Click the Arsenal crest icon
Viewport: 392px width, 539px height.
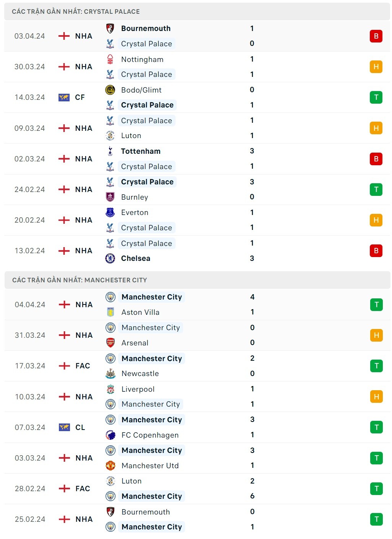111,343
